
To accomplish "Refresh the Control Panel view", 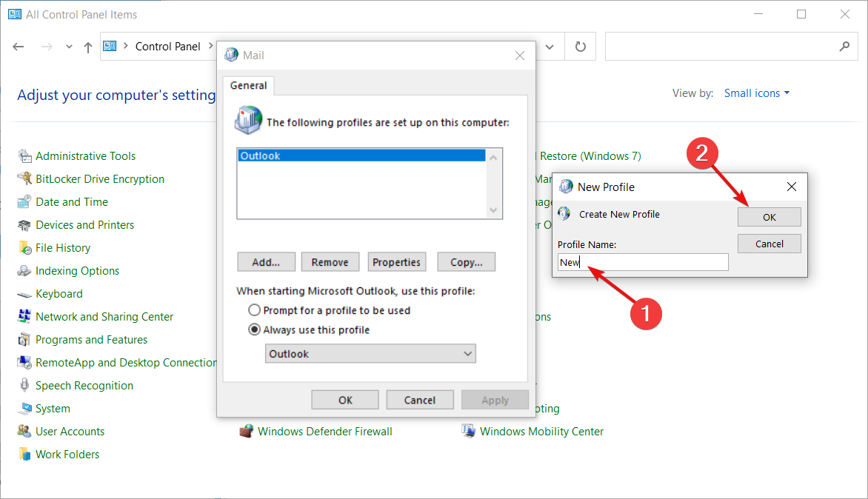I will click(x=580, y=47).
